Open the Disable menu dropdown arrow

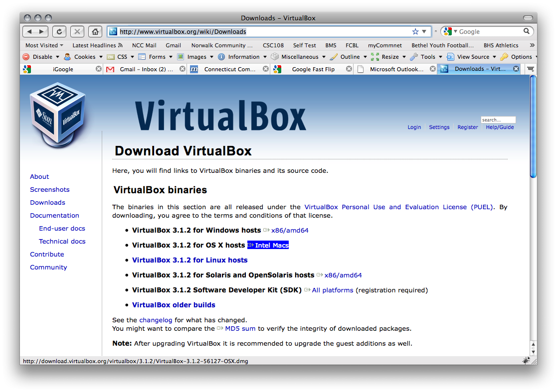[57, 57]
